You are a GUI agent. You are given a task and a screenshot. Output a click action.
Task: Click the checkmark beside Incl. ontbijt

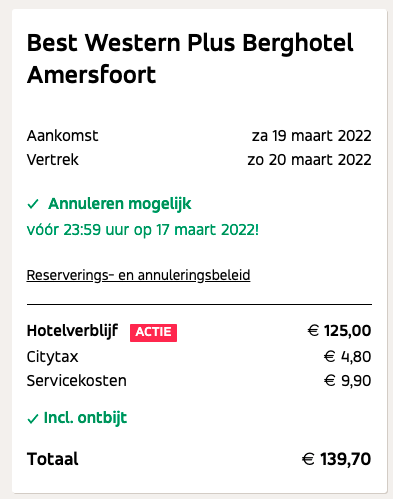(x=32, y=419)
